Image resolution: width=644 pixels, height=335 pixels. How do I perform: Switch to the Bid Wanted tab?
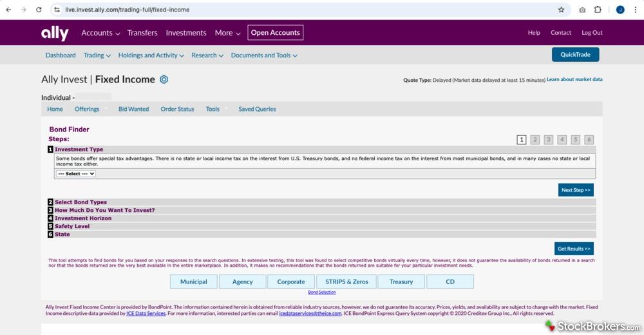pyautogui.click(x=133, y=109)
